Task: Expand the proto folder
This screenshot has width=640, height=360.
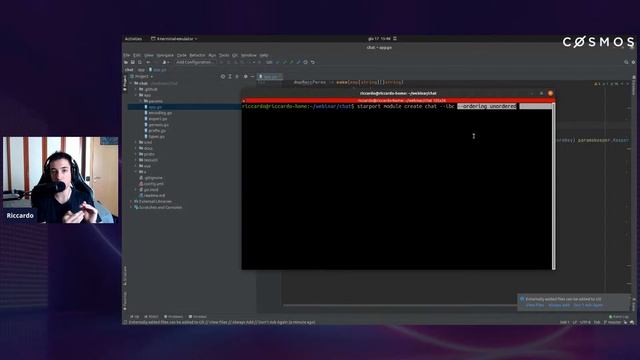Action: click(x=136, y=154)
